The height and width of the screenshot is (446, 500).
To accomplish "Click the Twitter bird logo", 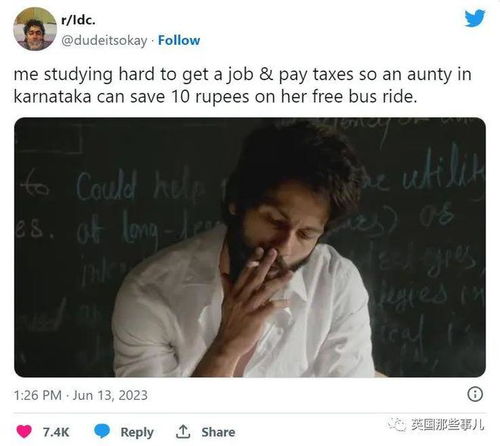I will 475,18.
